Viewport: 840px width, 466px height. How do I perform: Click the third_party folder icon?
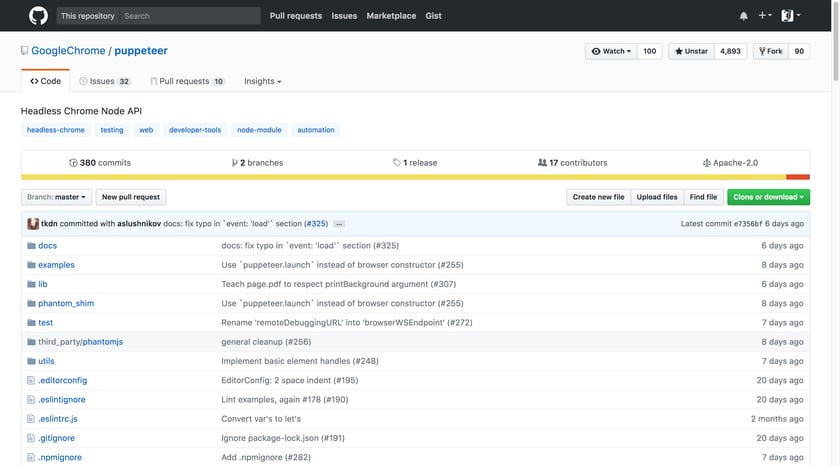(31, 342)
